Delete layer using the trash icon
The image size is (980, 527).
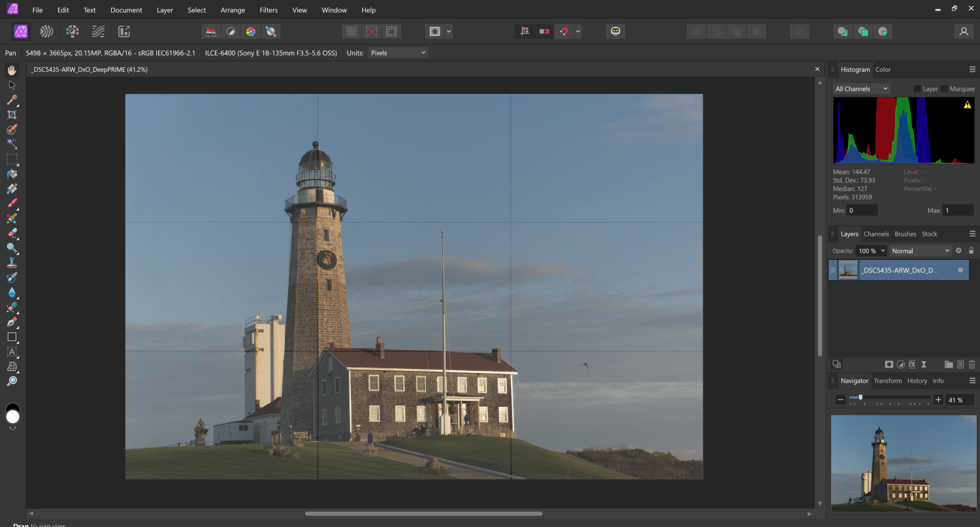(x=972, y=364)
